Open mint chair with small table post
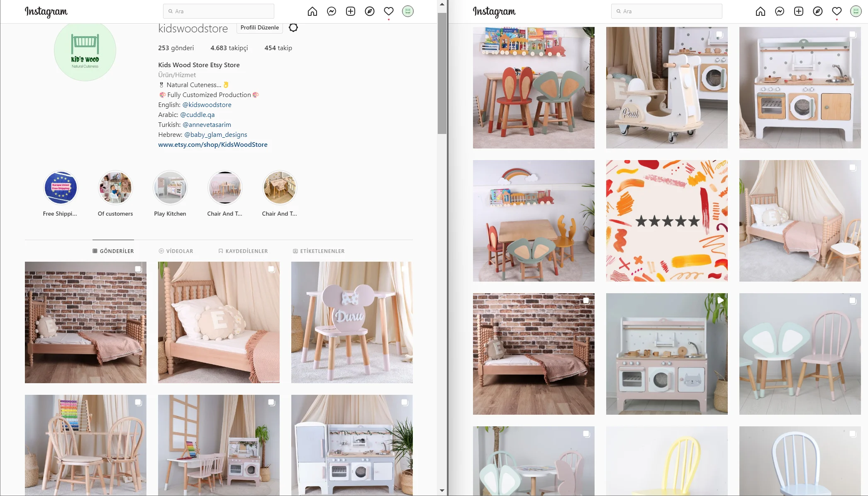Image resolution: width=868 pixels, height=496 pixels. 534,461
